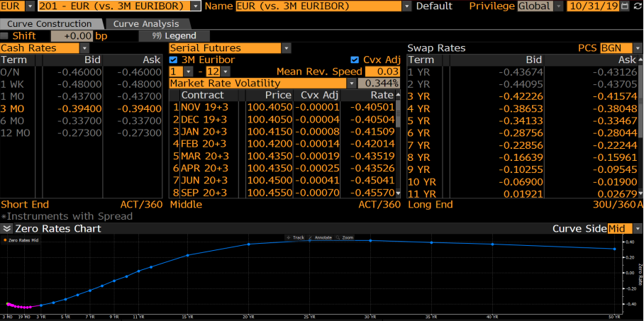Image resolution: width=644 pixels, height=321 pixels.
Task: Switch to the Curve Analysis tab
Action: point(145,24)
